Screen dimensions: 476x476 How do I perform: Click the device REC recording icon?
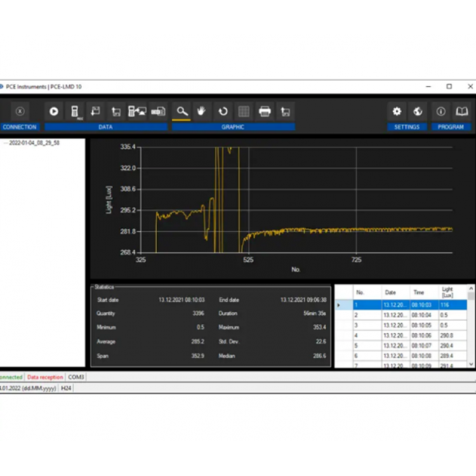click(75, 112)
